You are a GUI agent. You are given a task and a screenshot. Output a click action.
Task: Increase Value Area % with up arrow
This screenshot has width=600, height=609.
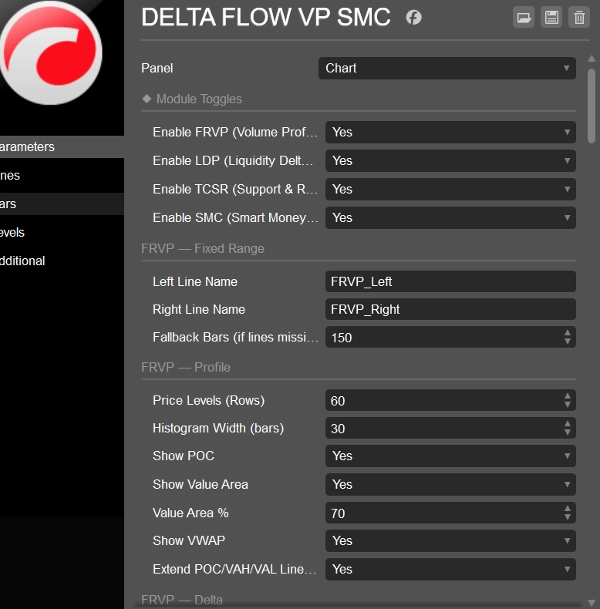point(567,508)
